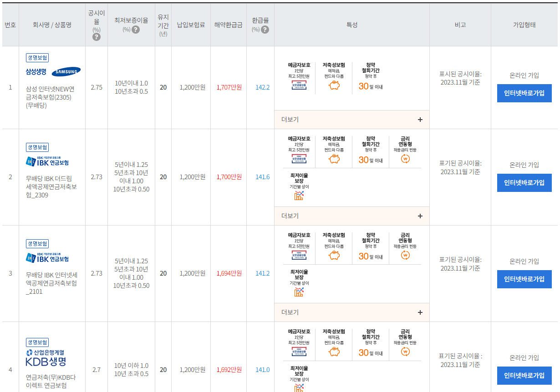Click the 회사명 / 상품명 column header

(x=52, y=25)
